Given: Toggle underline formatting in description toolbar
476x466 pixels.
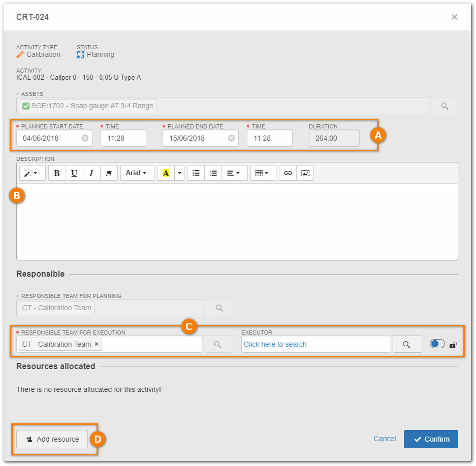Looking at the screenshot, I should [74, 173].
